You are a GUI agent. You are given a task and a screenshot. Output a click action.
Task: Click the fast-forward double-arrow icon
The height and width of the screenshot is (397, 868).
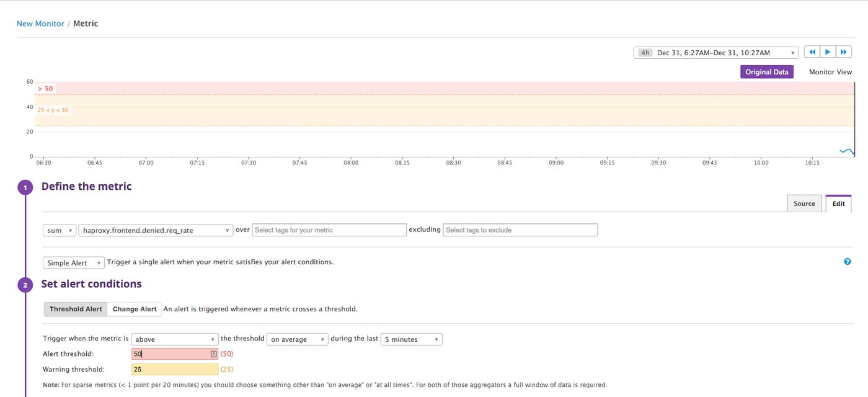click(x=843, y=51)
